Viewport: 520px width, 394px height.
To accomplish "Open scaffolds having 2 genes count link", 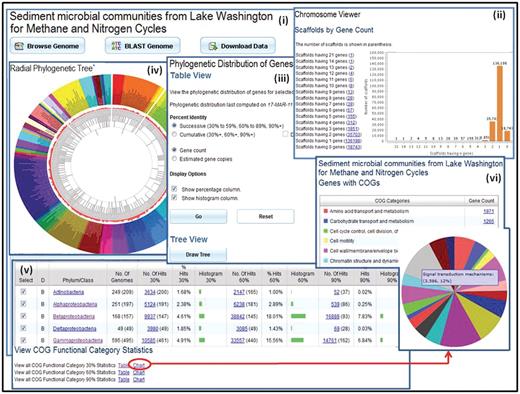I will 354,135.
